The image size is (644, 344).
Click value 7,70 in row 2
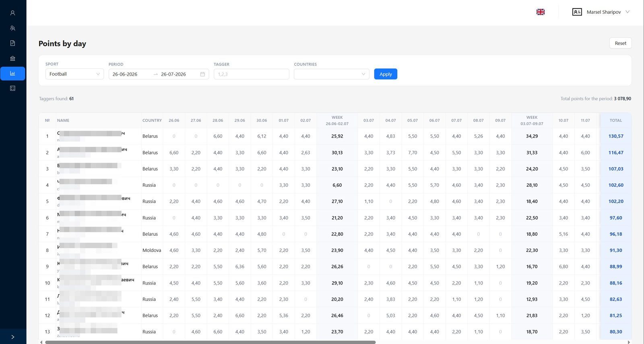tap(413, 152)
